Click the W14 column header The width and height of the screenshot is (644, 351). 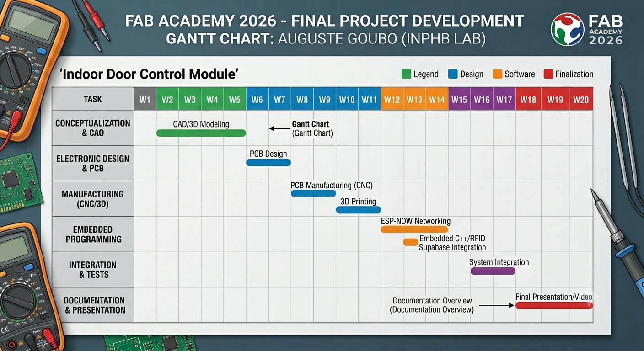point(437,99)
